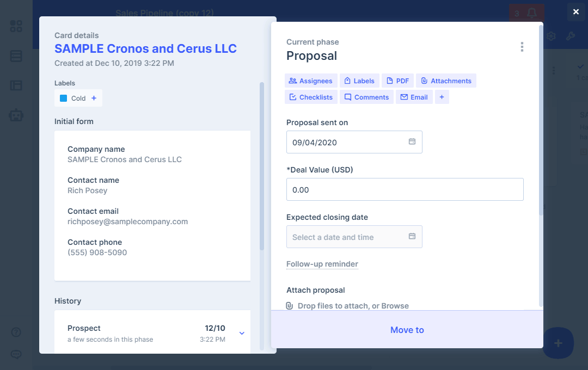588x370 pixels.
Task: Open the Assignees tab
Action: [x=311, y=81]
